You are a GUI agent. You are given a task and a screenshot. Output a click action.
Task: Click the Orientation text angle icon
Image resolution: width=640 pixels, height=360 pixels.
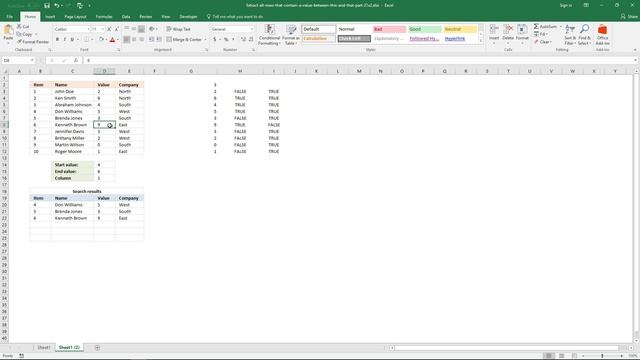click(152, 29)
